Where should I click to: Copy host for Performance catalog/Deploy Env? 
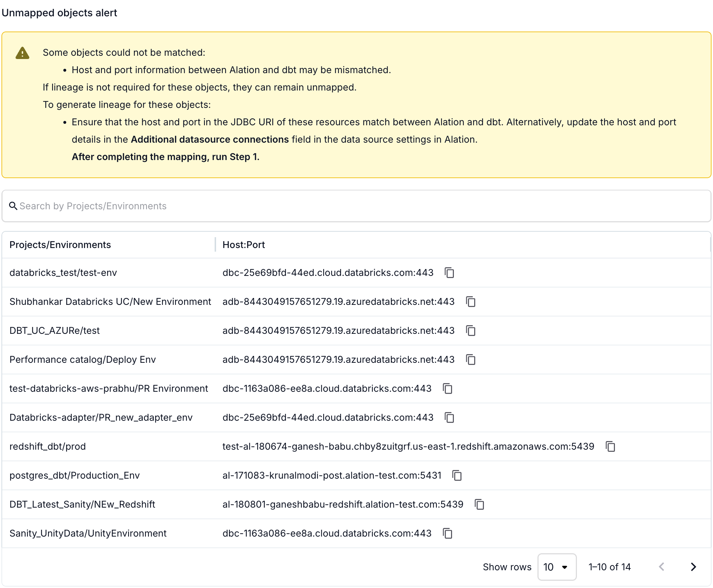coord(471,360)
